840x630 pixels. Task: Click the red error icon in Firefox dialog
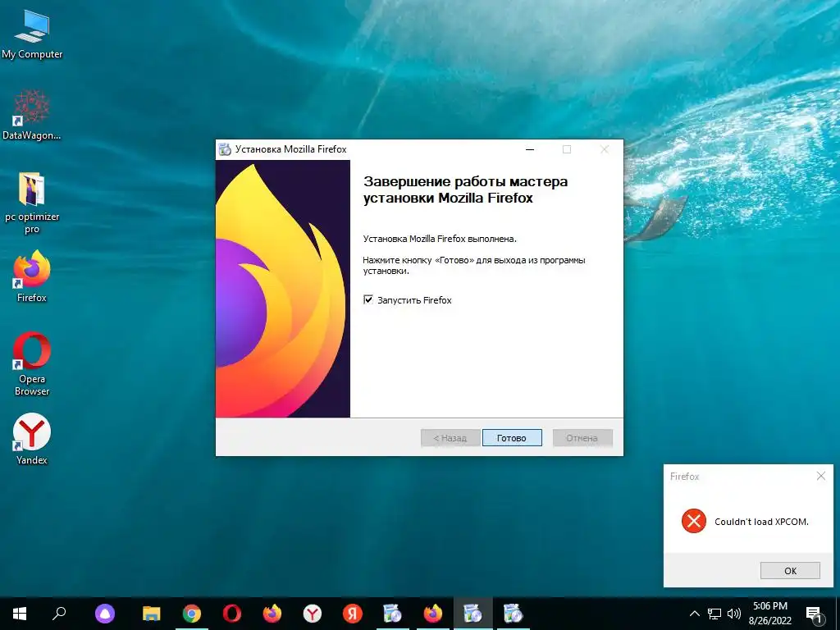click(694, 521)
